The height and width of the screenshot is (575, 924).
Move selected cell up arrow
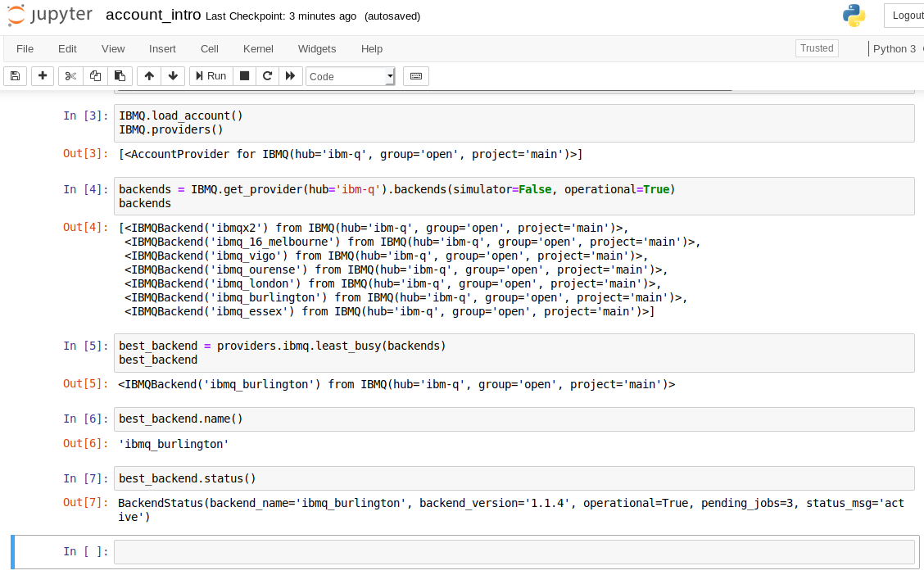click(x=149, y=76)
